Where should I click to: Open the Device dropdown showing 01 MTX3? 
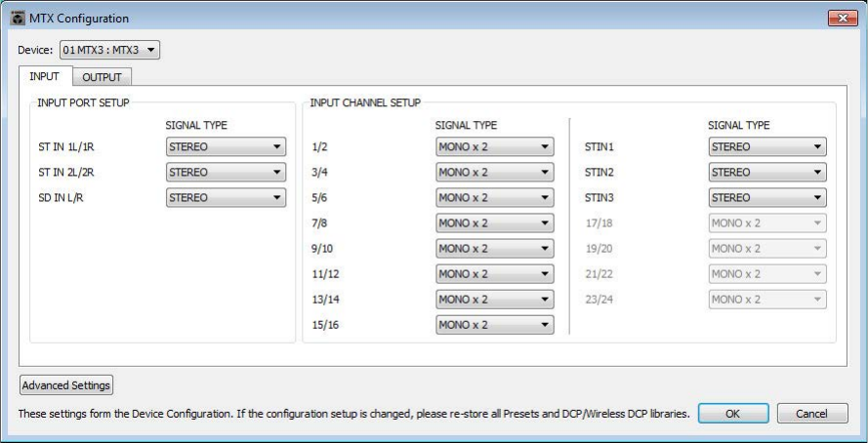pos(109,51)
